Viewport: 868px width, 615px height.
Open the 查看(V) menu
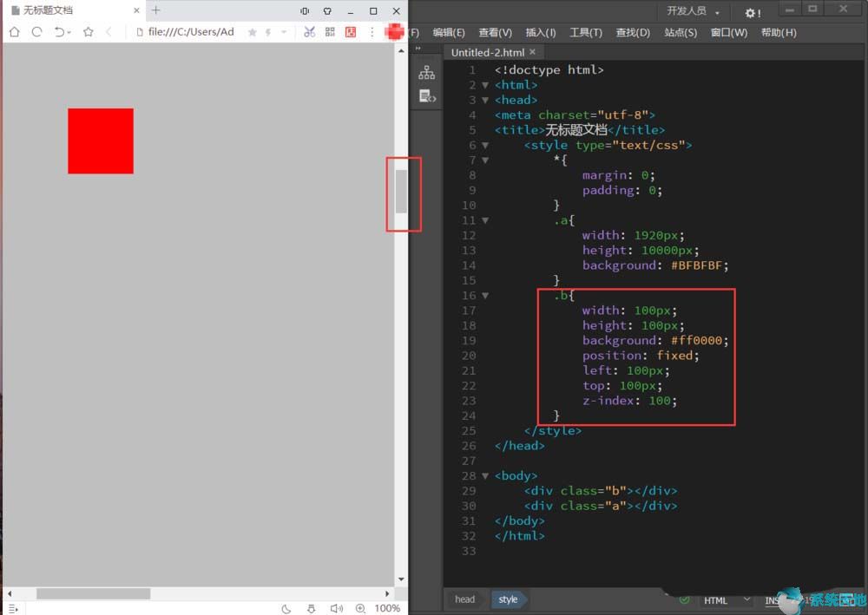coord(495,33)
